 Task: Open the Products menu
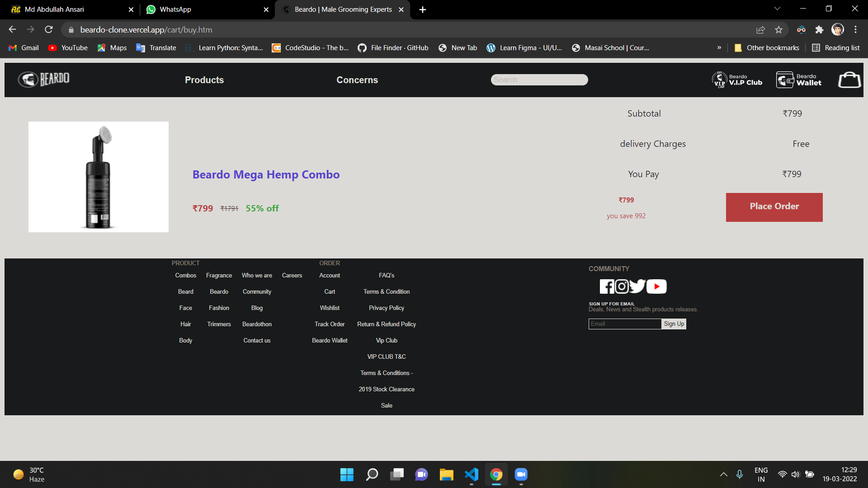point(204,80)
